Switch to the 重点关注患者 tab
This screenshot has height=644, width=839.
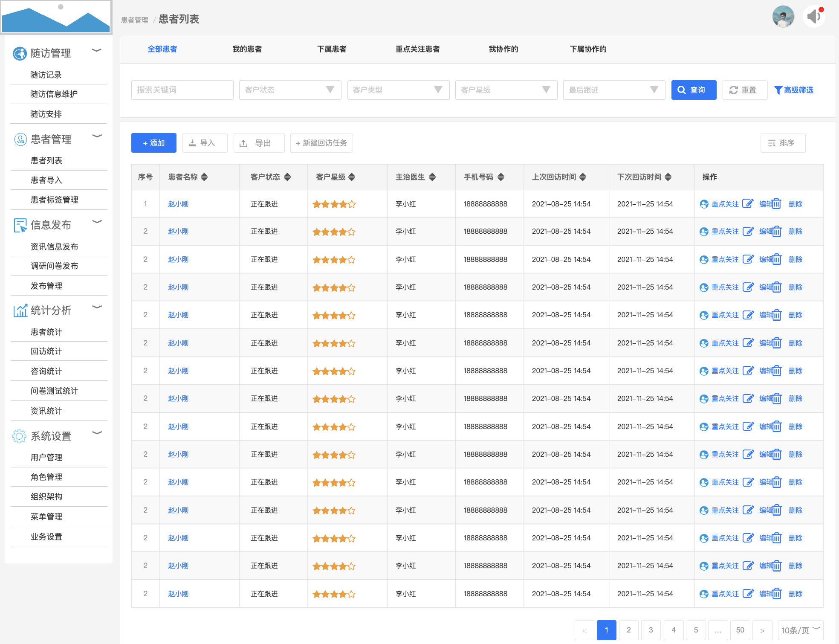[x=418, y=49]
